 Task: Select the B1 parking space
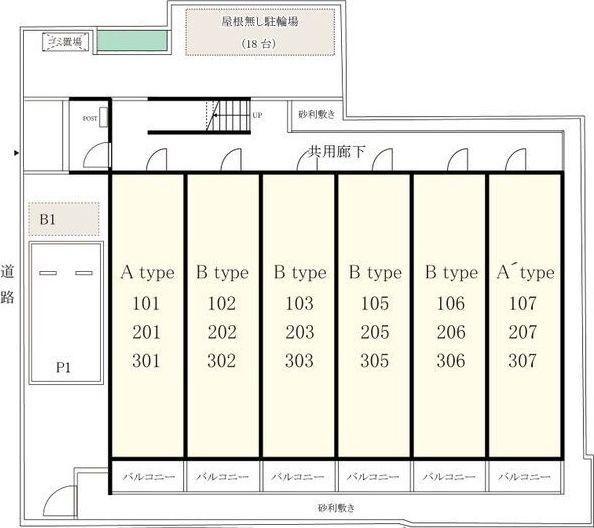pyautogui.click(x=64, y=219)
